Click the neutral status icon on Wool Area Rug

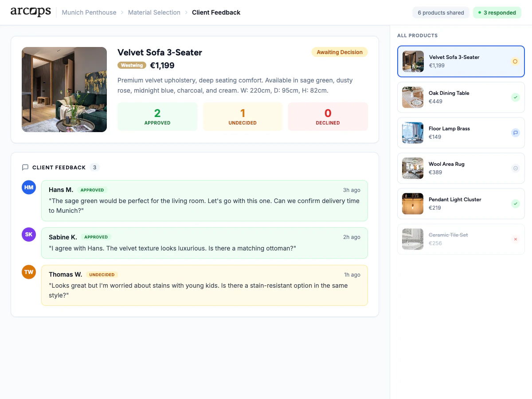515,168
